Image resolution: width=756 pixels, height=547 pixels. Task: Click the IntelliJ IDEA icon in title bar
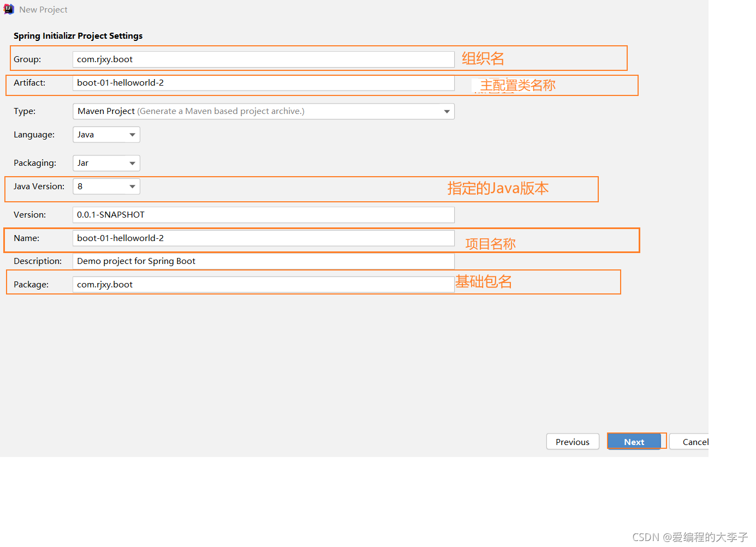9,9
